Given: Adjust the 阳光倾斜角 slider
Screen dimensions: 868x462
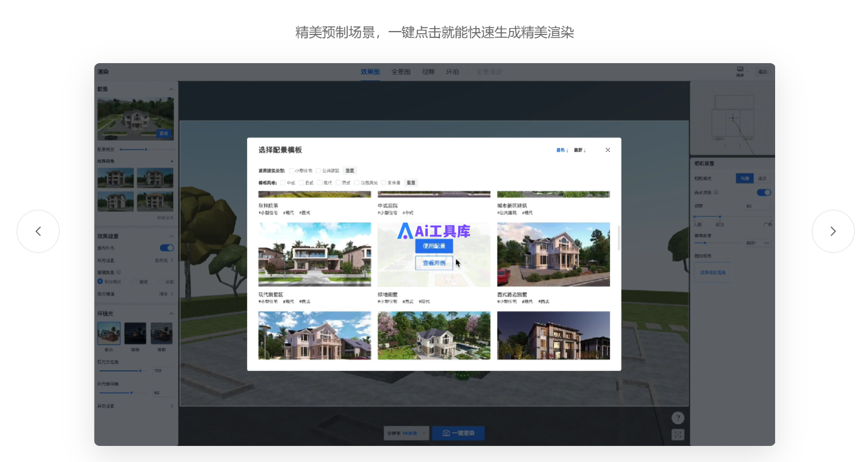Looking at the screenshot, I should tap(124, 393).
